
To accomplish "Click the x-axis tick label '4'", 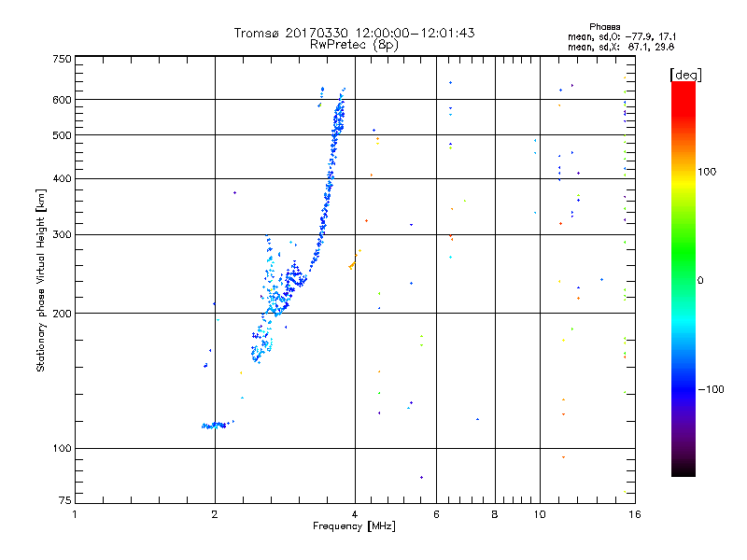I will pyautogui.click(x=355, y=514).
